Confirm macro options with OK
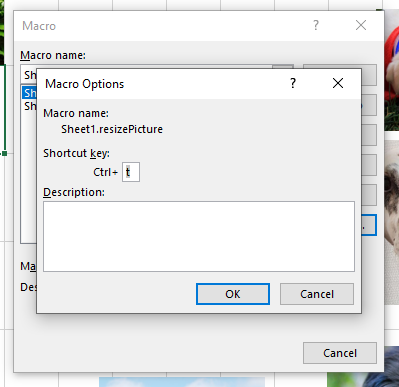Screen dimensions: 399x387 click(x=233, y=294)
